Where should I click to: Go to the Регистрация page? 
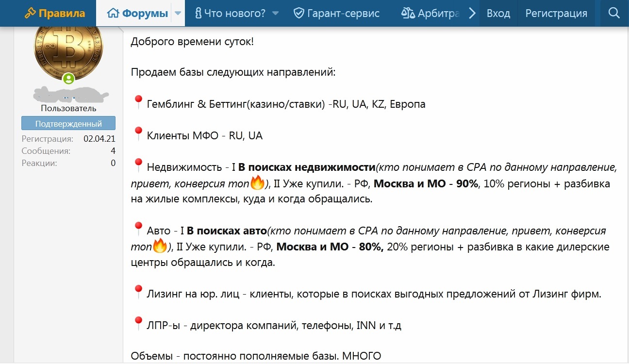tap(556, 13)
